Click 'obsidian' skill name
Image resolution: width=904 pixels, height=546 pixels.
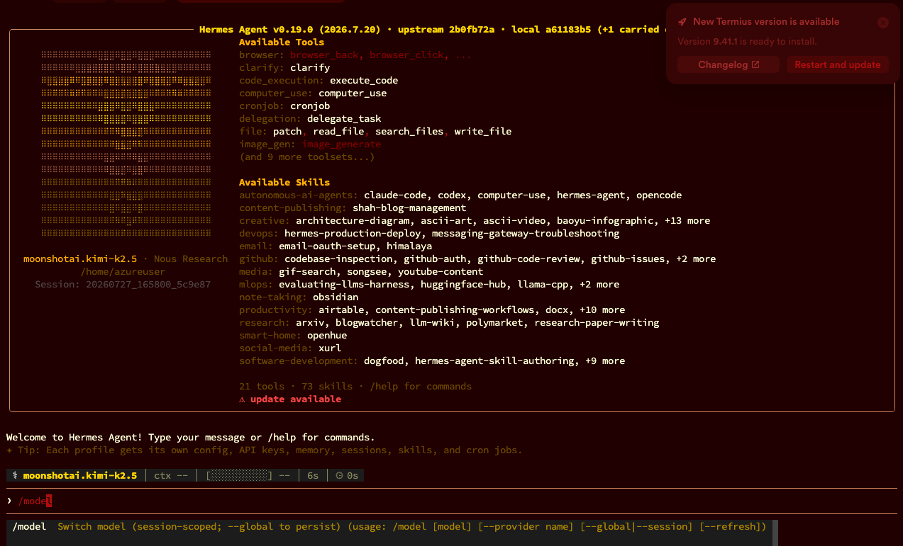[x=336, y=297]
